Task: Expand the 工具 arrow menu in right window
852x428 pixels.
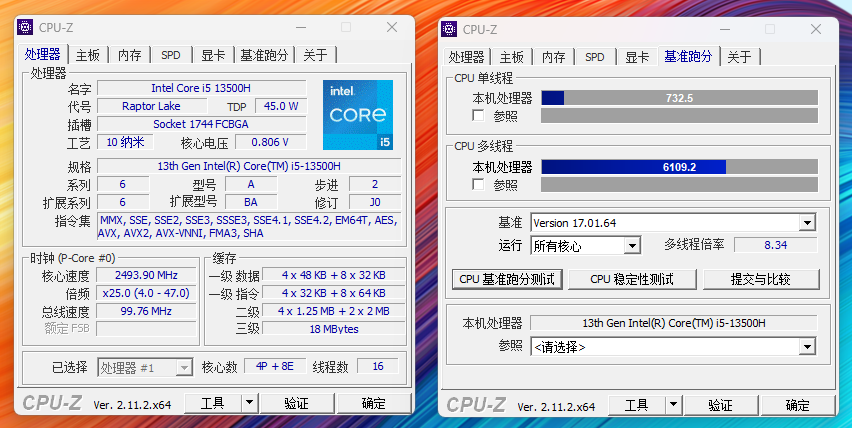Action: (x=673, y=405)
